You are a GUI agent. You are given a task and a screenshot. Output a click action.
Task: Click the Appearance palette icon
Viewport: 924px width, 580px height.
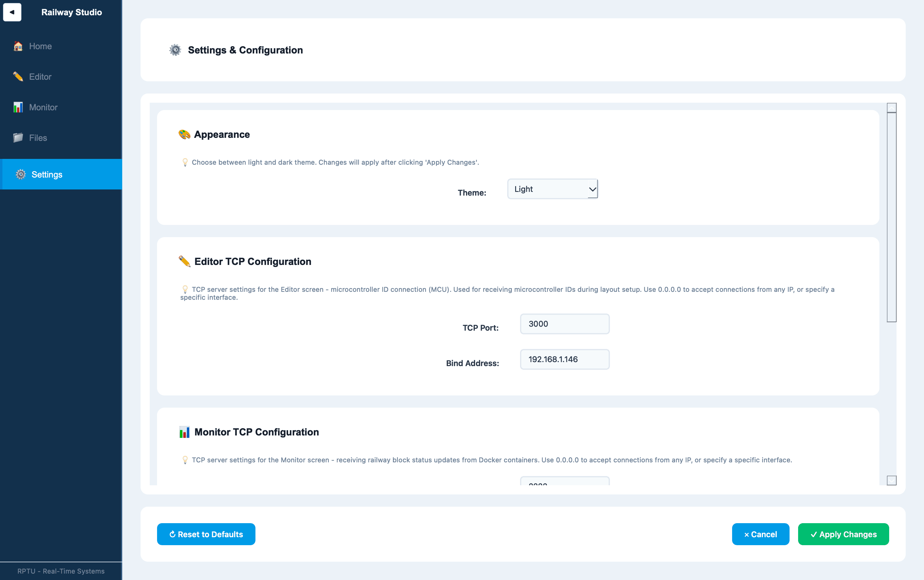point(185,134)
